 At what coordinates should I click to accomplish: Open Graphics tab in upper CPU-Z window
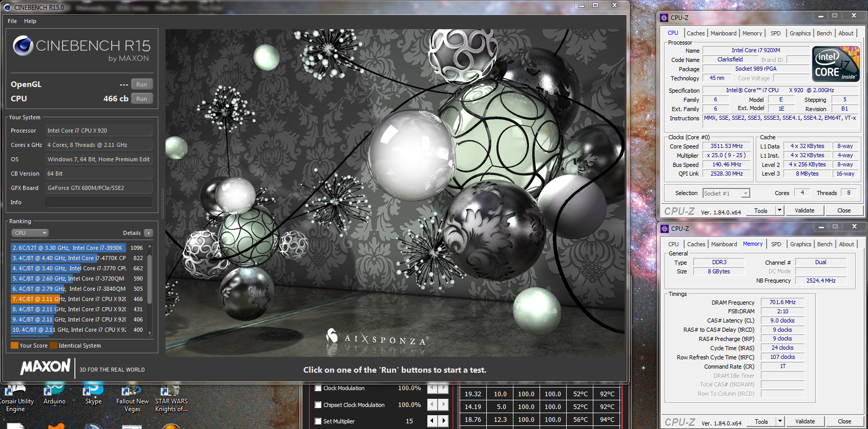pos(800,33)
